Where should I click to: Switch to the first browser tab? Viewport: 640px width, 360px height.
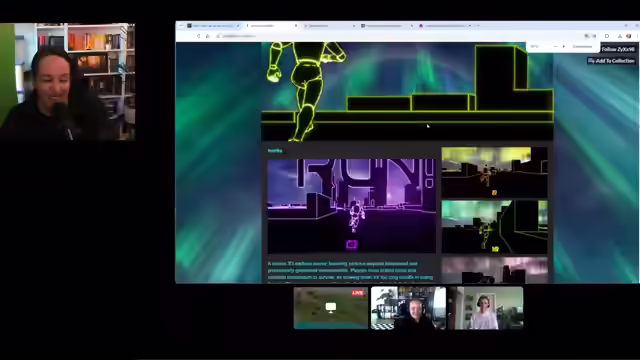point(213,26)
